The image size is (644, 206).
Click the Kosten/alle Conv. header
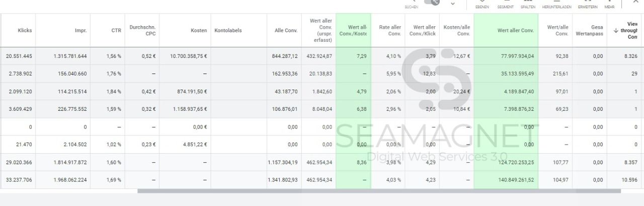(x=457, y=30)
